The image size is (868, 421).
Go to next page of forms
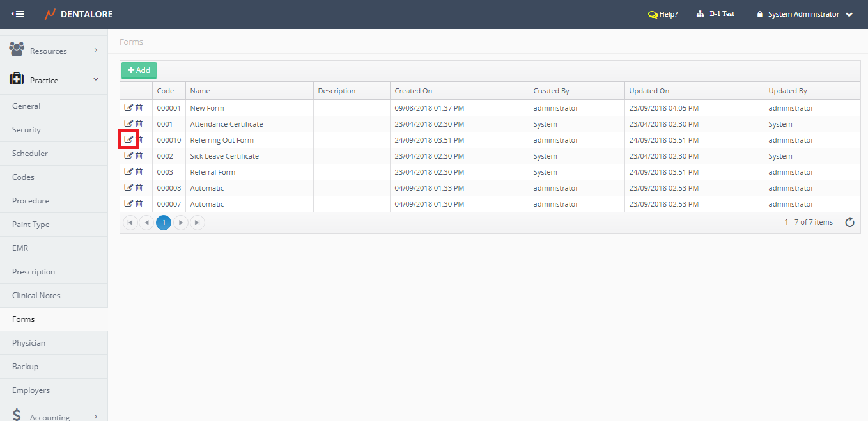tap(181, 223)
